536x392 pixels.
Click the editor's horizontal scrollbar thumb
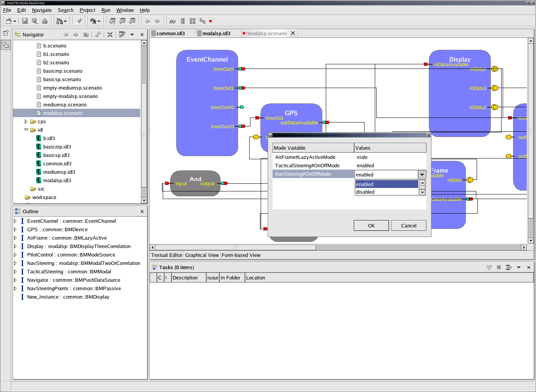pos(235,247)
